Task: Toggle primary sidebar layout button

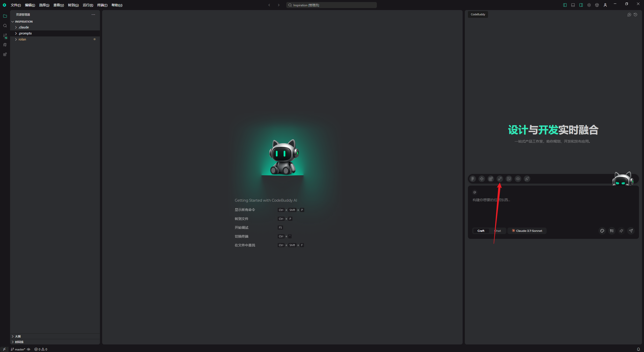Action: [x=565, y=5]
